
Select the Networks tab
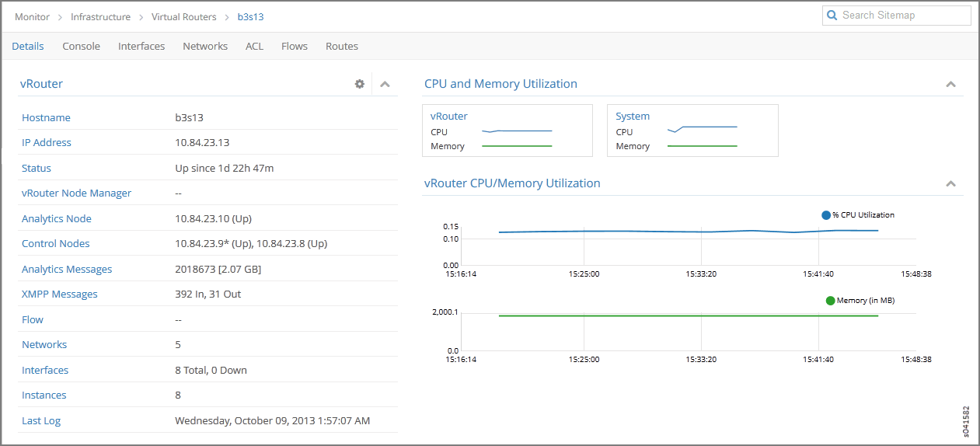tap(205, 47)
